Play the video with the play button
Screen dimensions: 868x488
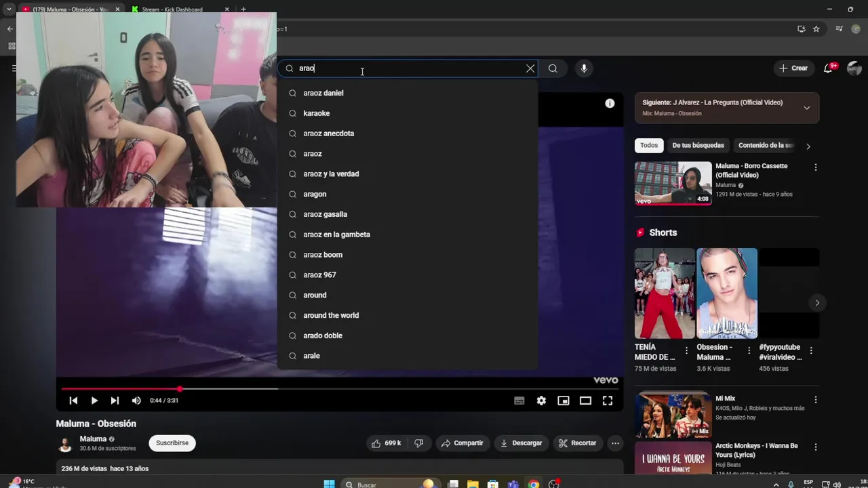pos(94,401)
